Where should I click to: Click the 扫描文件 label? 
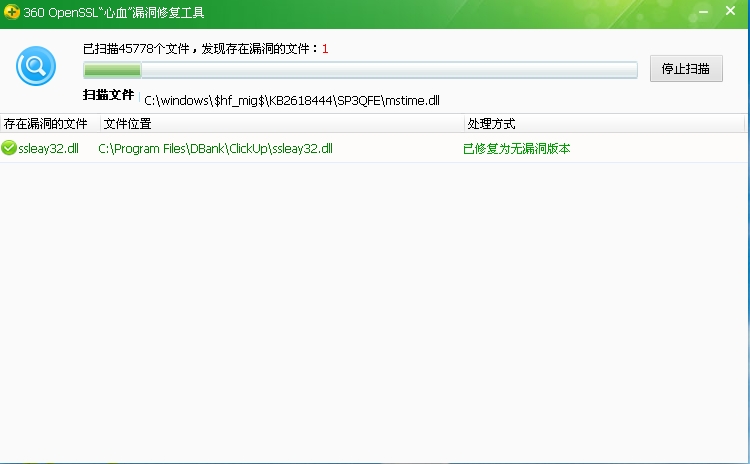(108, 95)
